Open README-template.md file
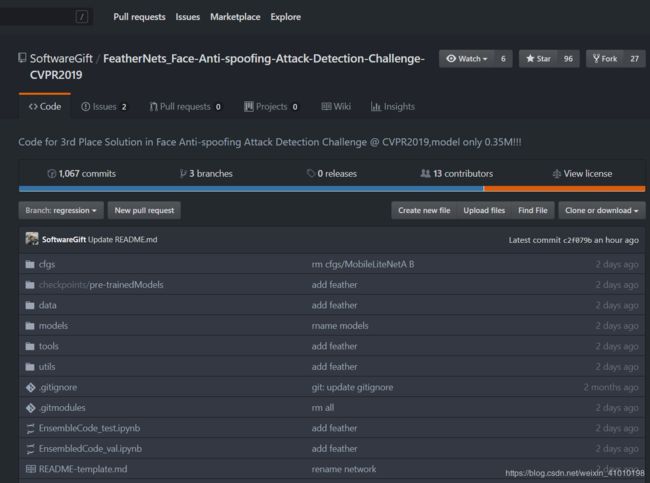This screenshot has width=650, height=483. click(83, 469)
